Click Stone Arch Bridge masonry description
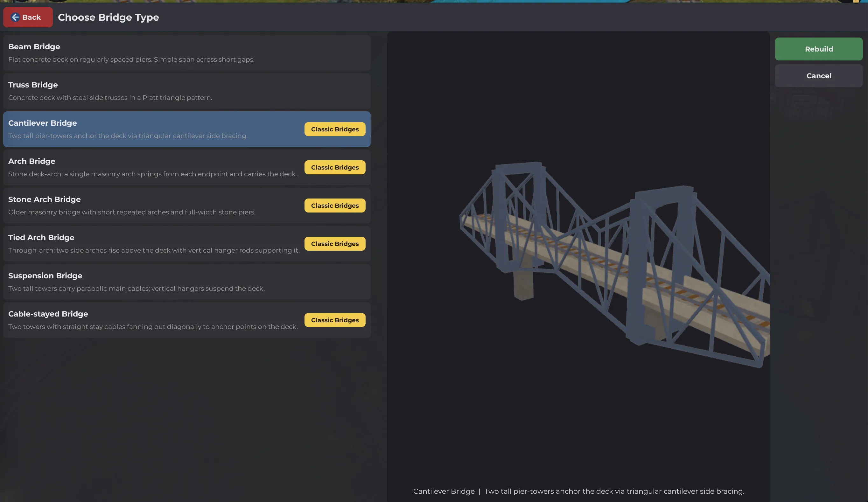Screen dimensions: 868x502 click(132, 212)
